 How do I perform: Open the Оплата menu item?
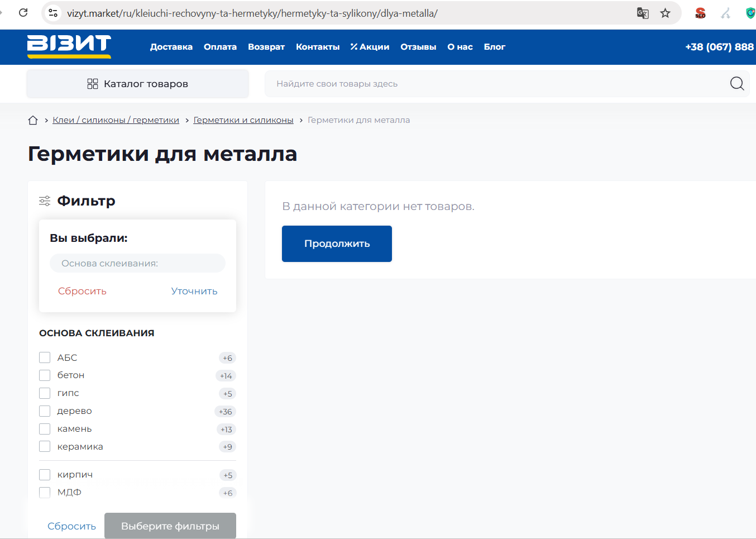(x=220, y=47)
